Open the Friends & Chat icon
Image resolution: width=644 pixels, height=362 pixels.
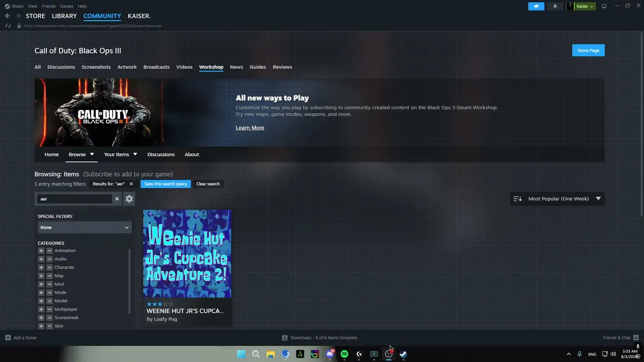(636, 338)
